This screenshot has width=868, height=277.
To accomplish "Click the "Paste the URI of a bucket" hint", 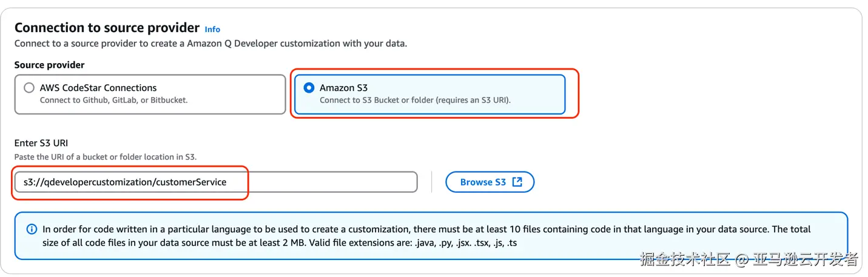I will [x=106, y=157].
